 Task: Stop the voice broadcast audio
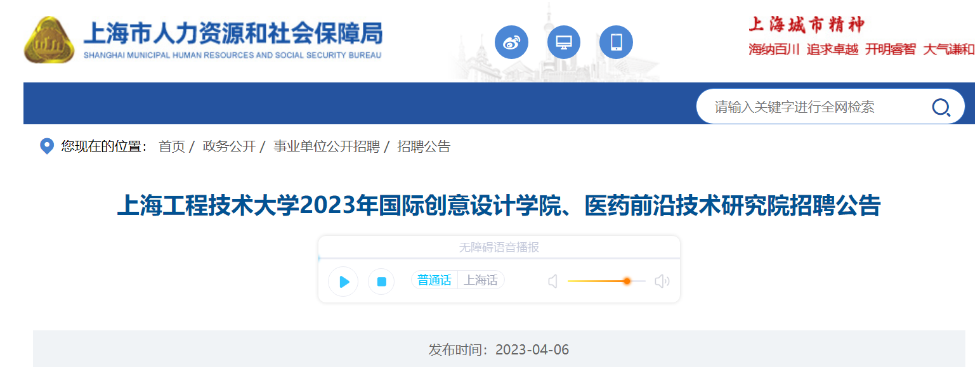tap(381, 282)
